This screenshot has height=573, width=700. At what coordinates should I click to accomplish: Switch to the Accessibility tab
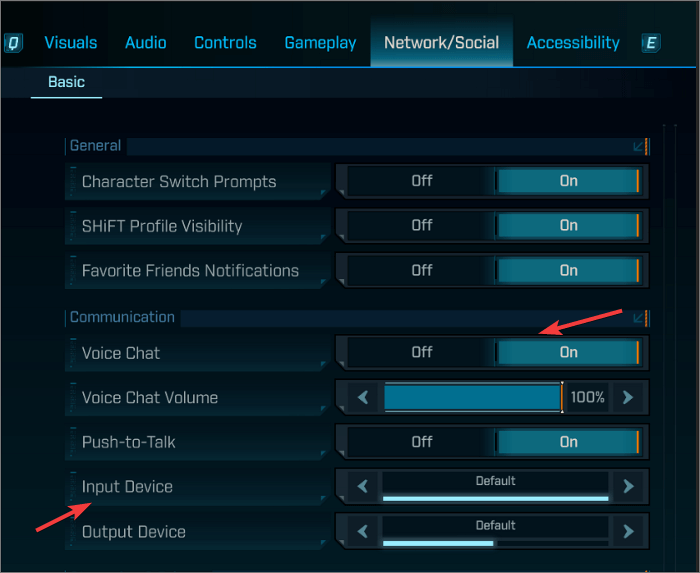coord(573,42)
